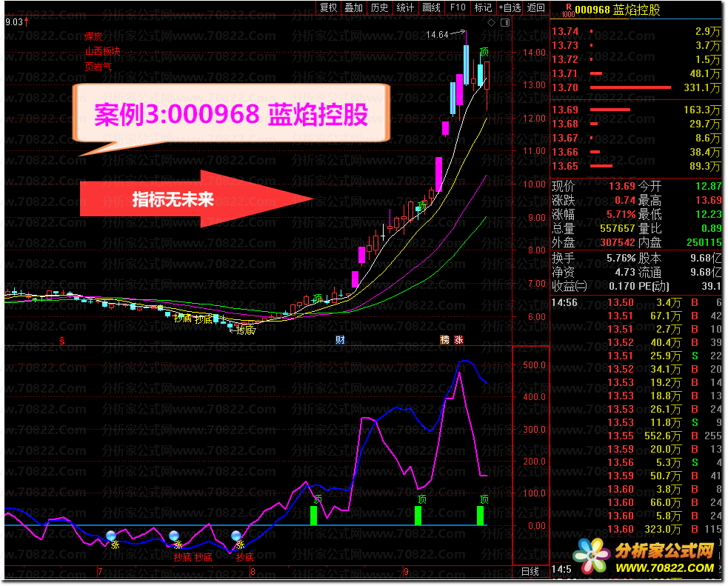Click the PE(动) 39.1 value
Viewport: 728px width, 586px height.
pyautogui.click(x=711, y=286)
